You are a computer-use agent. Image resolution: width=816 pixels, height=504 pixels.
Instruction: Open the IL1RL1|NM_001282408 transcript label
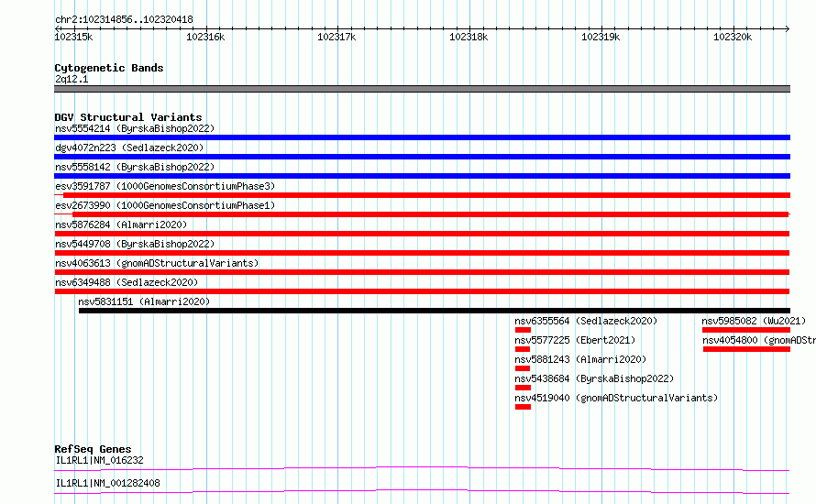(x=107, y=483)
